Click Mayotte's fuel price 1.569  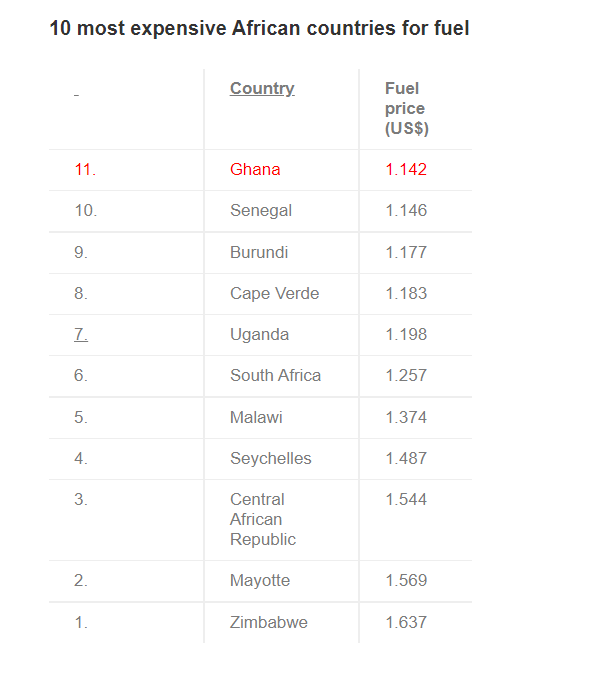pos(406,581)
